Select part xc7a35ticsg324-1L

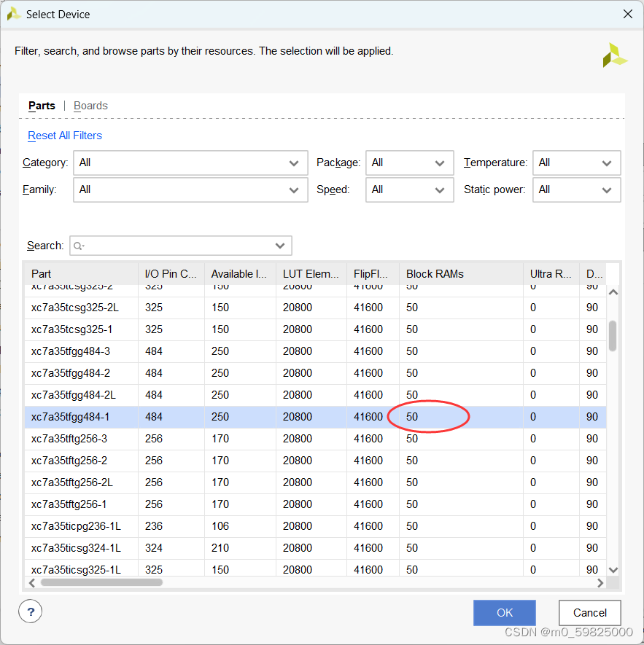pyautogui.click(x=315, y=548)
